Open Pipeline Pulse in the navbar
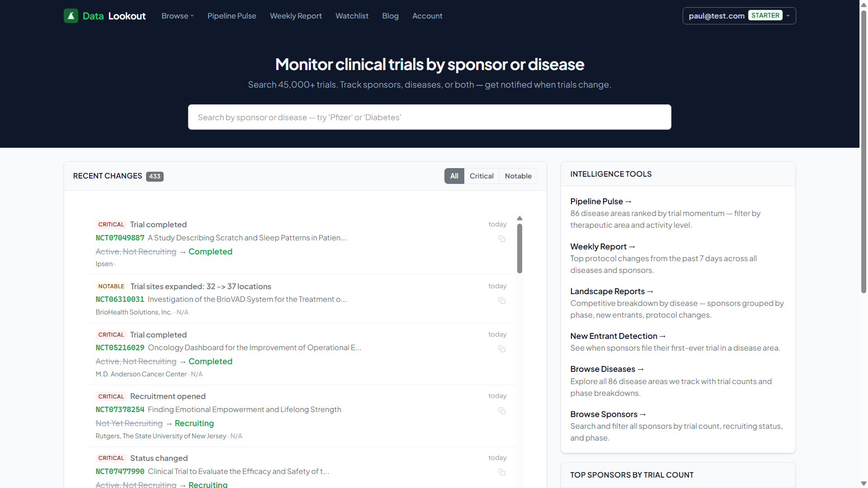The width and height of the screenshot is (868, 488). 231,16
